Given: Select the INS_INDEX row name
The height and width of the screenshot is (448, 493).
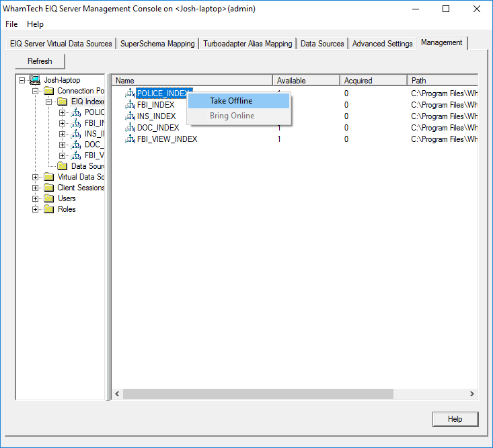Looking at the screenshot, I should click(x=157, y=116).
